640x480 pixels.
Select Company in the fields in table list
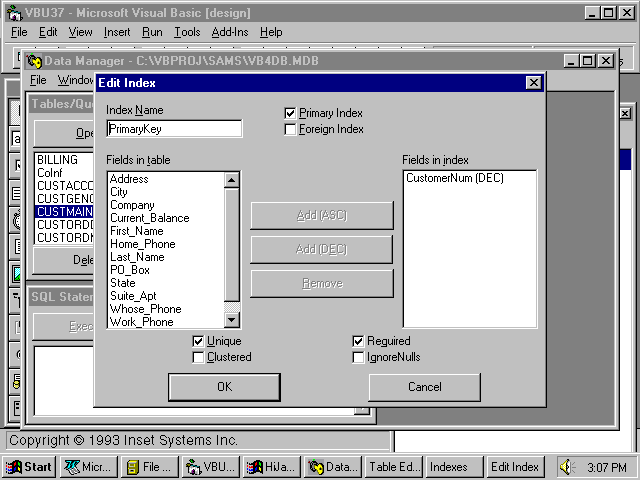point(132,205)
